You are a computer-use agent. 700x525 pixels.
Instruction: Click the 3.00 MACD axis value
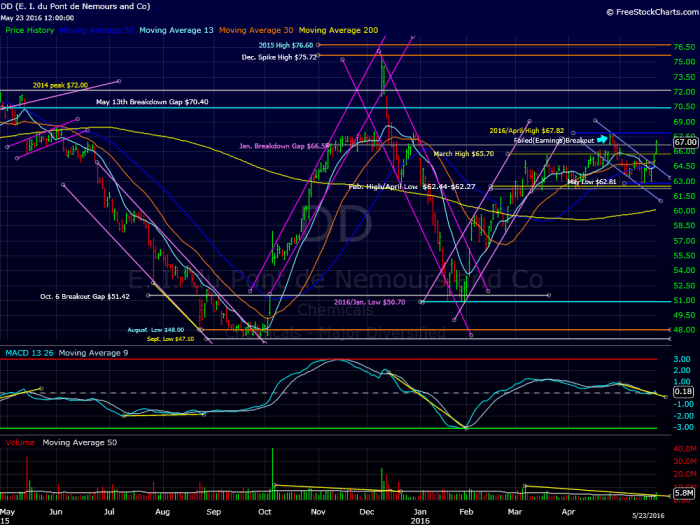pyautogui.click(x=682, y=359)
